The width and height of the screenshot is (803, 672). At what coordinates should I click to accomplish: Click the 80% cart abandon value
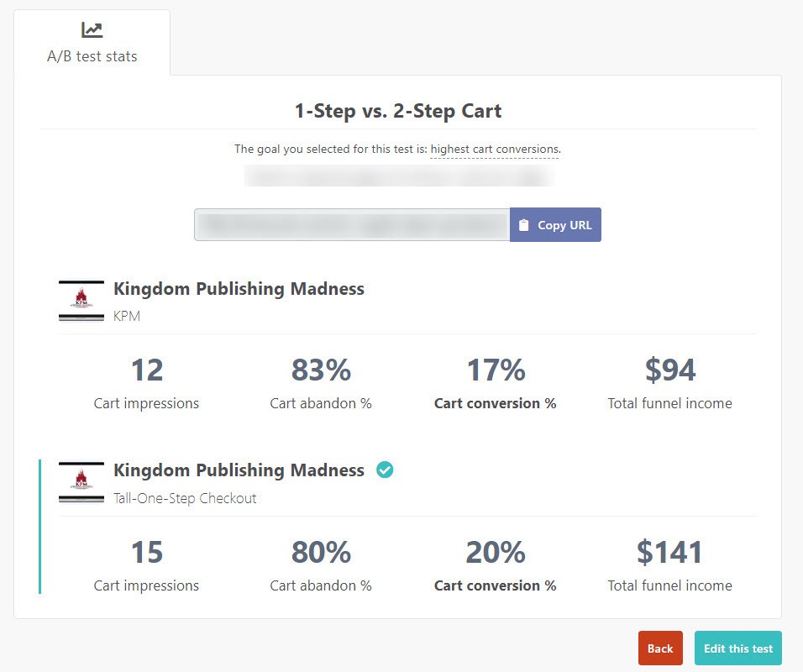[321, 552]
